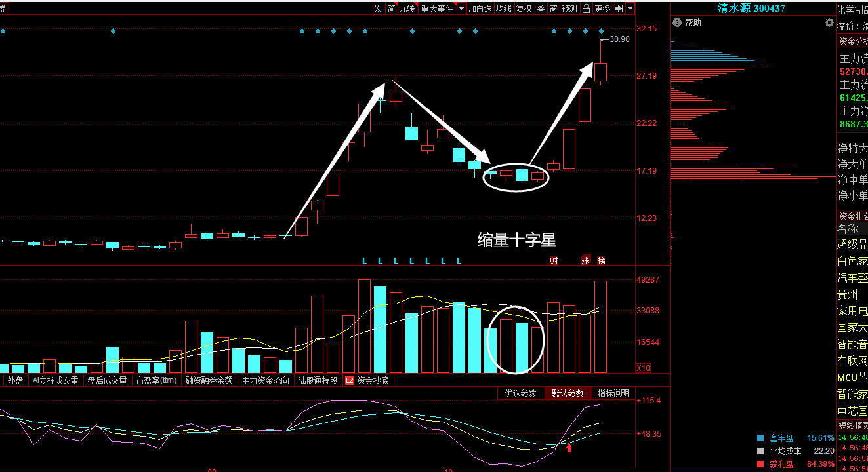Click the 财 icon near the volume pane
This screenshot has height=472, width=868.
[553, 260]
